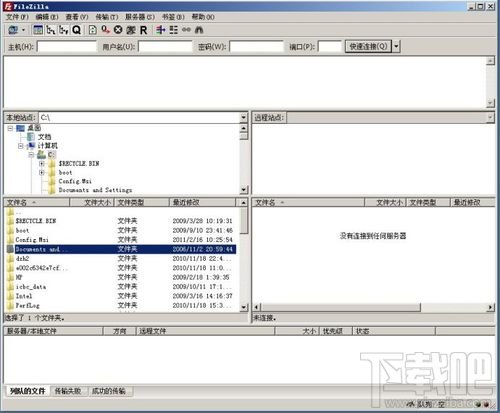This screenshot has height=413, width=500.
Task: Click the process queue icon
Action: click(105, 30)
